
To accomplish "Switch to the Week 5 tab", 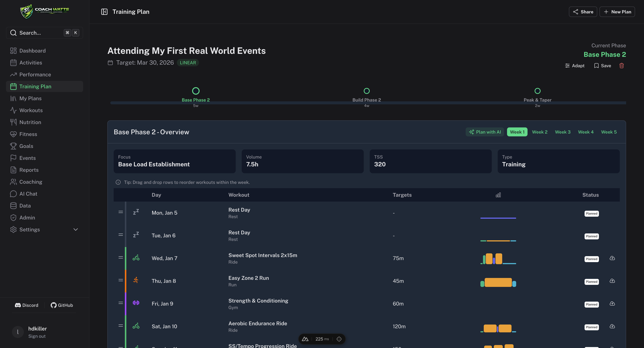I will point(609,132).
